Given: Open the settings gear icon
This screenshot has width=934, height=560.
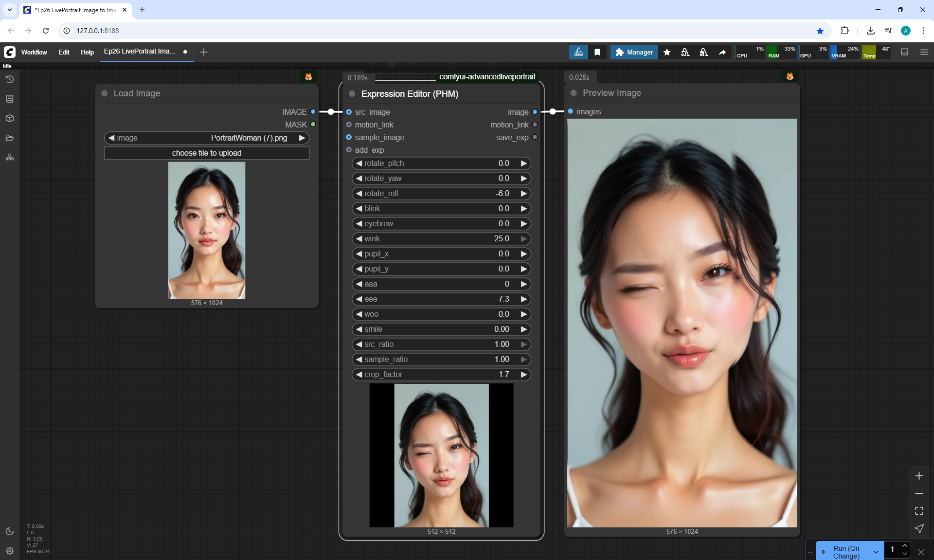Looking at the screenshot, I should 9,551.
